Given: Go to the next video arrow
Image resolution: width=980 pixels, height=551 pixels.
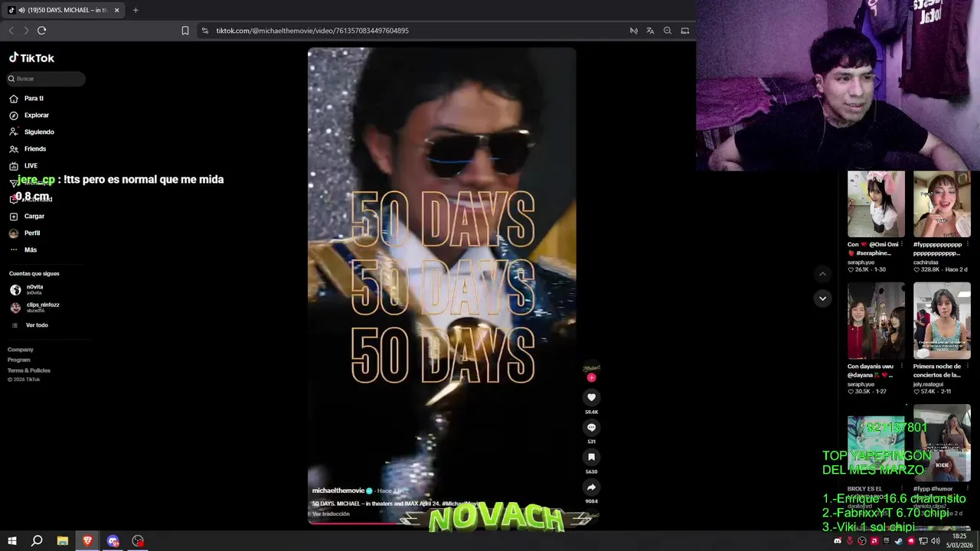Looking at the screenshot, I should [x=822, y=298].
